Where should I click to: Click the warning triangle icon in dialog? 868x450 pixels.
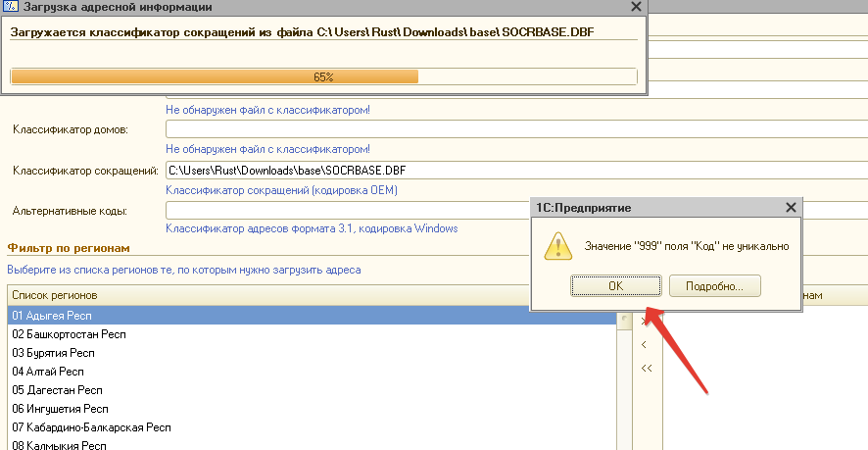point(558,246)
